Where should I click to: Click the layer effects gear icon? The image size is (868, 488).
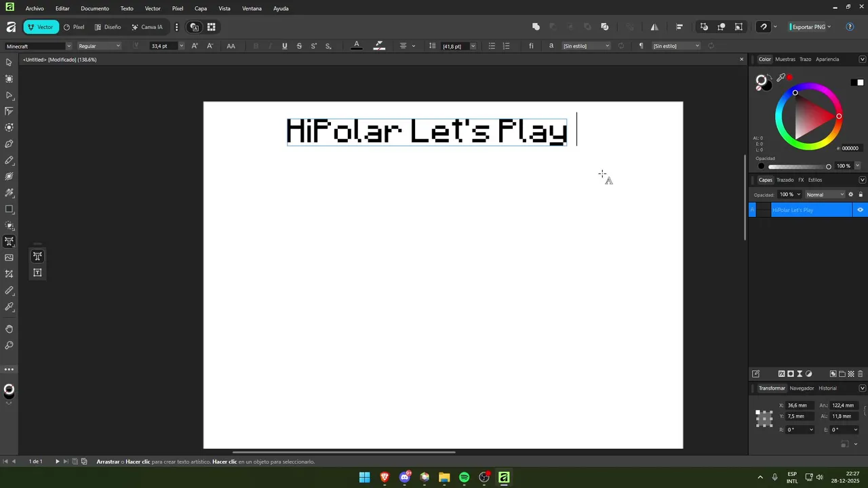tap(851, 195)
